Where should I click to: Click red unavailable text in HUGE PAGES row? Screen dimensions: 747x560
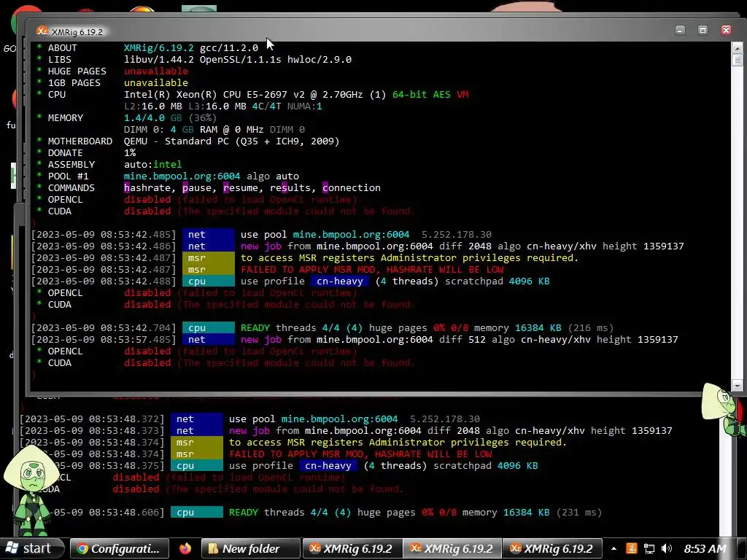point(156,71)
